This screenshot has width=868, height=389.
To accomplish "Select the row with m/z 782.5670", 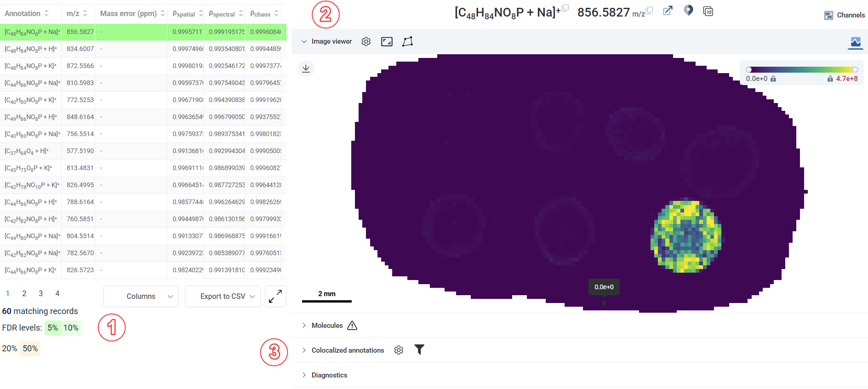I will coord(143,253).
